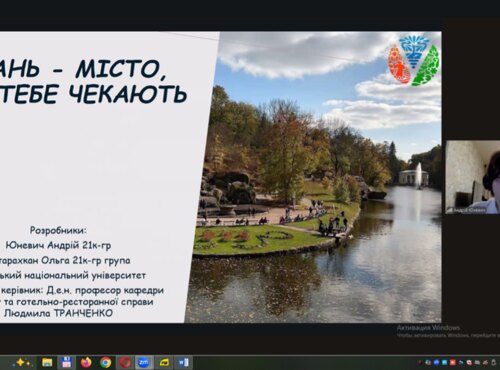Click 'Д.е.н. професор кафедри' line
Screen dimensions: 500x370
click(x=105, y=290)
